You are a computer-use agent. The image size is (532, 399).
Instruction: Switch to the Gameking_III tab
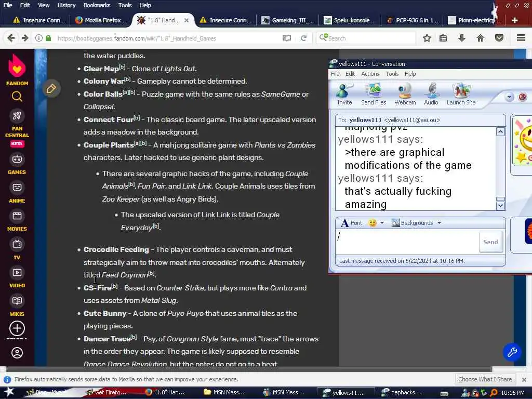(x=288, y=20)
